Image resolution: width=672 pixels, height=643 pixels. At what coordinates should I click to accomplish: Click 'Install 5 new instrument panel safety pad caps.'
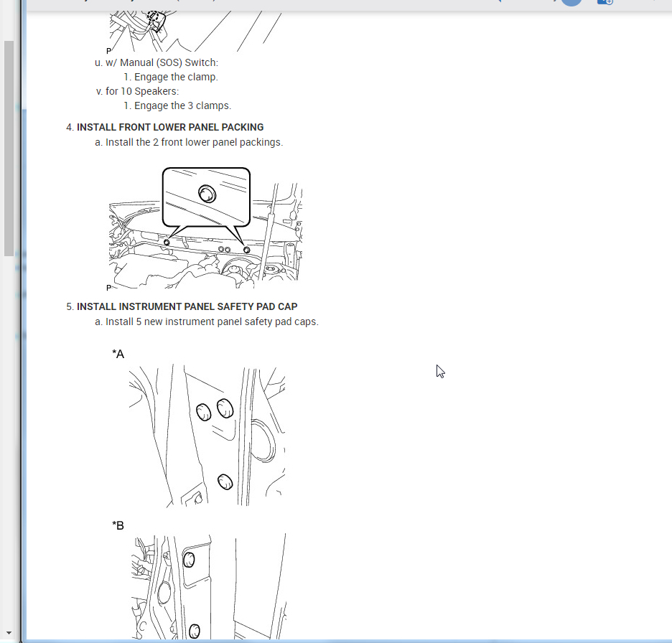pyautogui.click(x=212, y=321)
